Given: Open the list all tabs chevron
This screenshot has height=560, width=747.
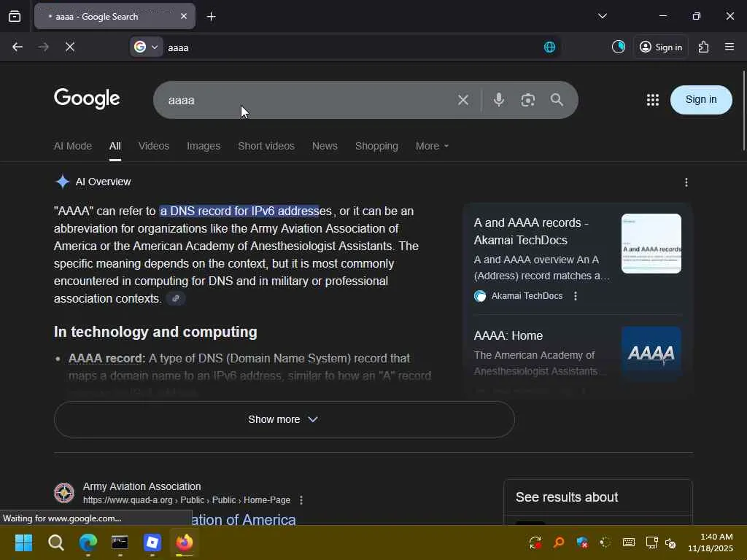Looking at the screenshot, I should (x=602, y=16).
